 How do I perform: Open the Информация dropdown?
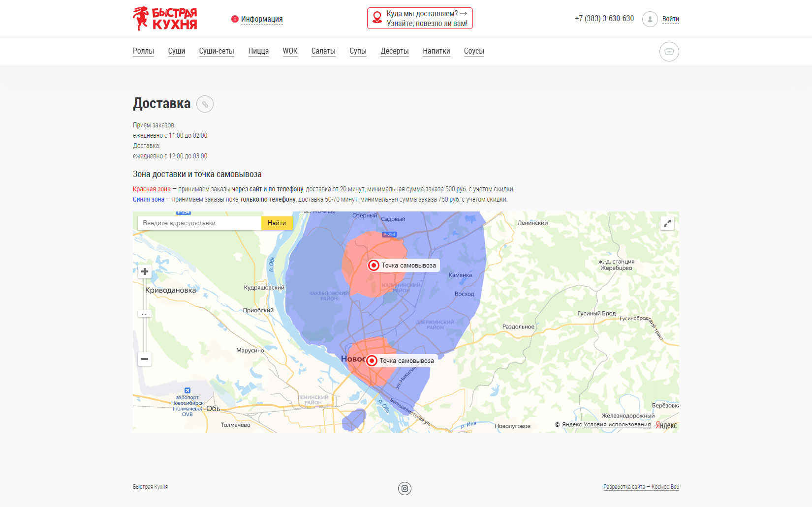click(261, 19)
